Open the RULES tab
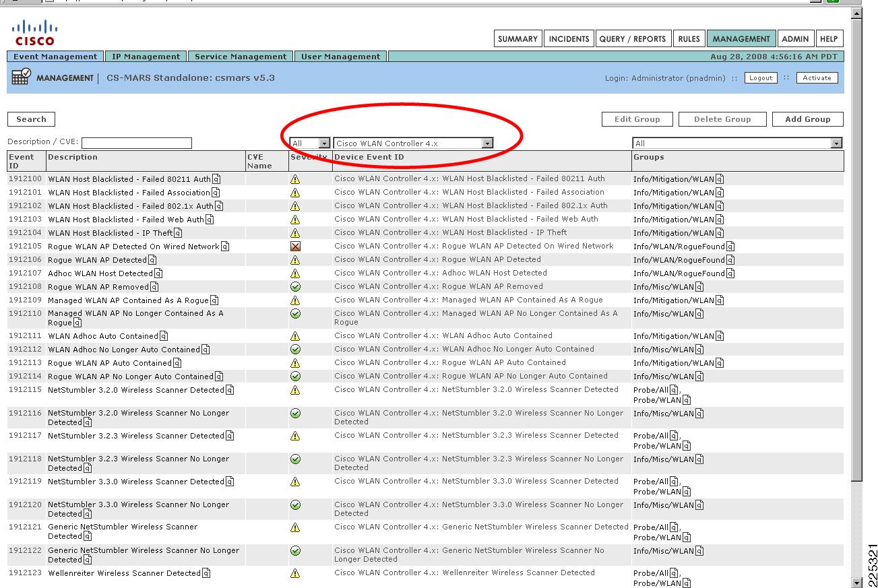878x588 pixels. 689,39
